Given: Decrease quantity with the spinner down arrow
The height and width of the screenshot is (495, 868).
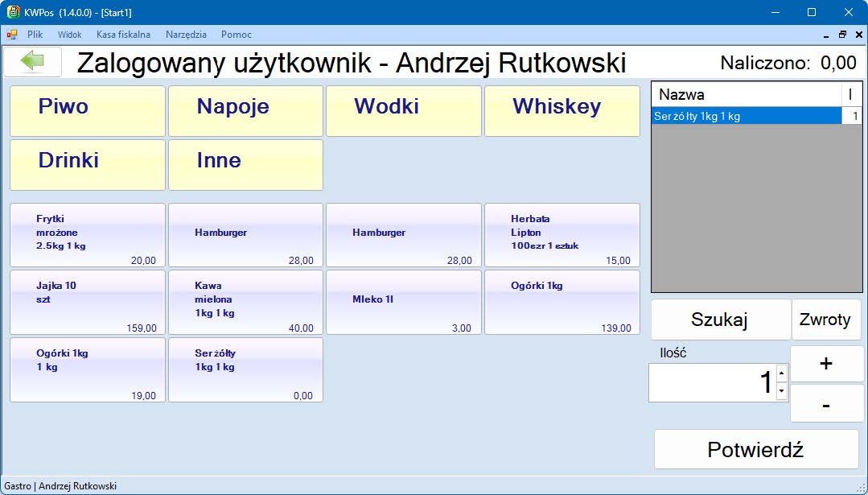Looking at the screenshot, I should click(x=781, y=391).
